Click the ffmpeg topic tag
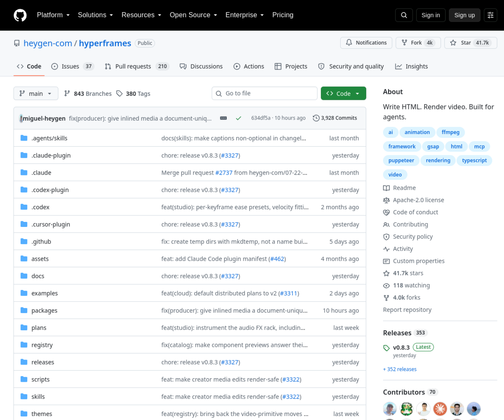The height and width of the screenshot is (420, 504). tap(450, 132)
